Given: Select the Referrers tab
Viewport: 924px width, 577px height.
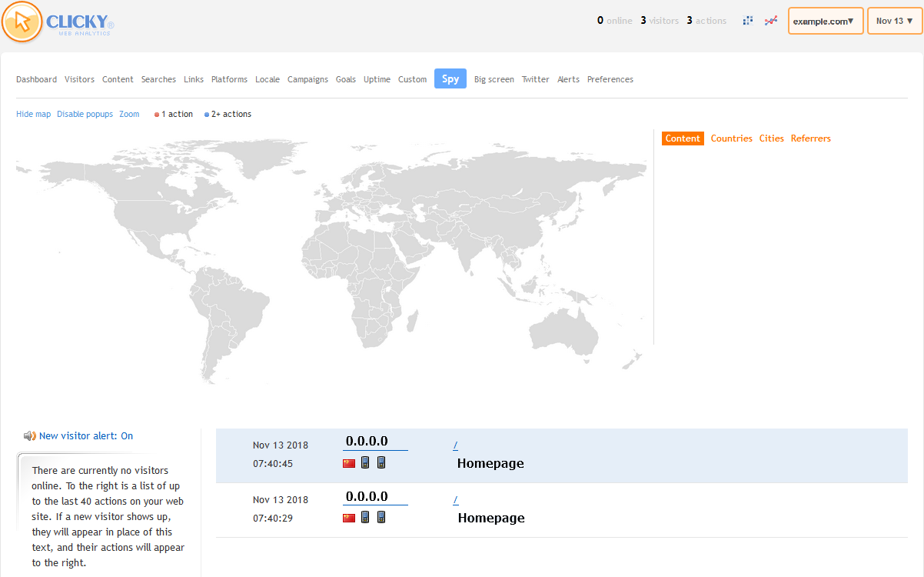Looking at the screenshot, I should [x=810, y=138].
